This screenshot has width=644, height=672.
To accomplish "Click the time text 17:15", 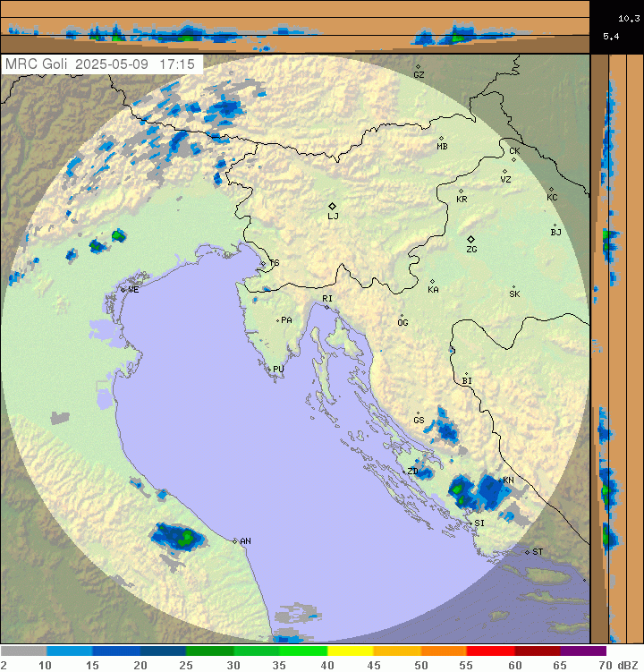I will click(x=177, y=64).
